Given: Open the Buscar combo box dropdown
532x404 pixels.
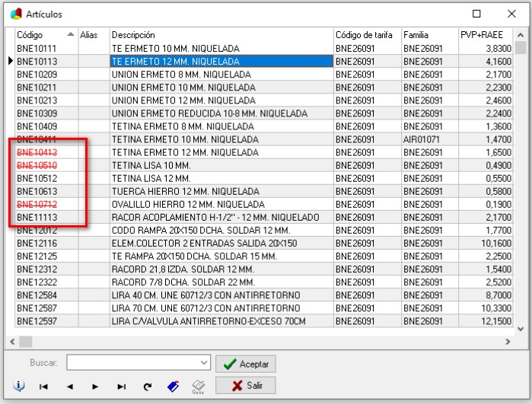Looking at the screenshot, I should [203, 362].
